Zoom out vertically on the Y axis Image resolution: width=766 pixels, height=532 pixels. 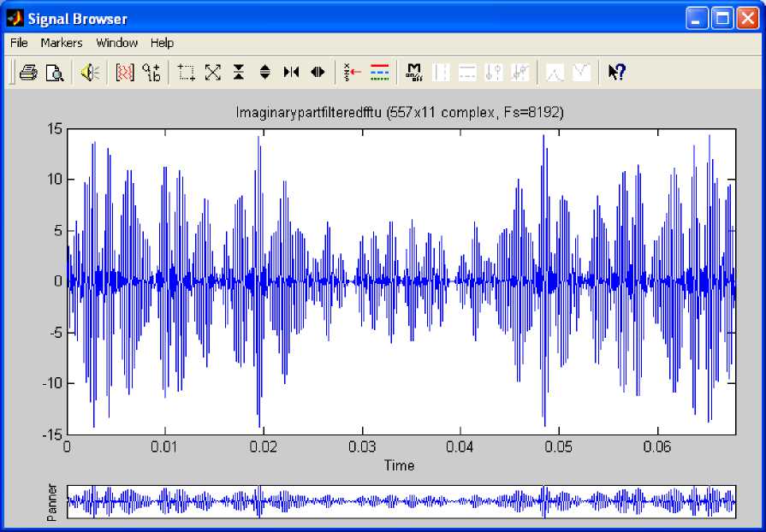pyautogui.click(x=265, y=73)
